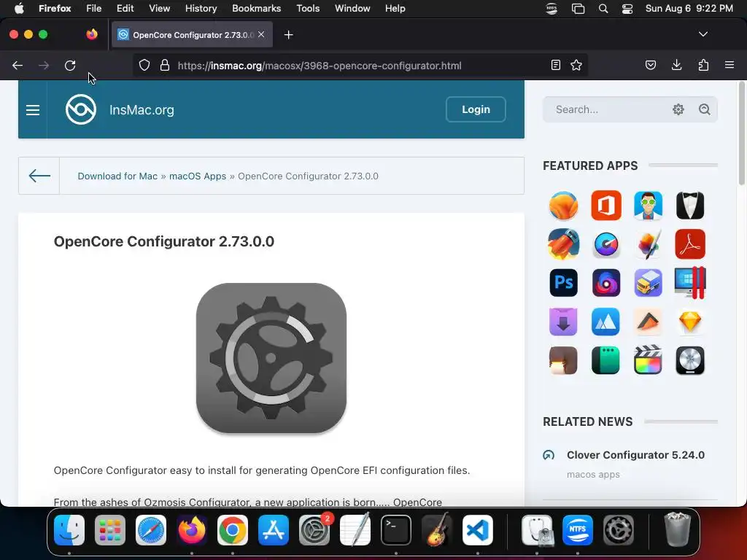Open Clover Configurator 5.24.0 news link
Image resolution: width=747 pixels, height=560 pixels.
pyautogui.click(x=635, y=455)
